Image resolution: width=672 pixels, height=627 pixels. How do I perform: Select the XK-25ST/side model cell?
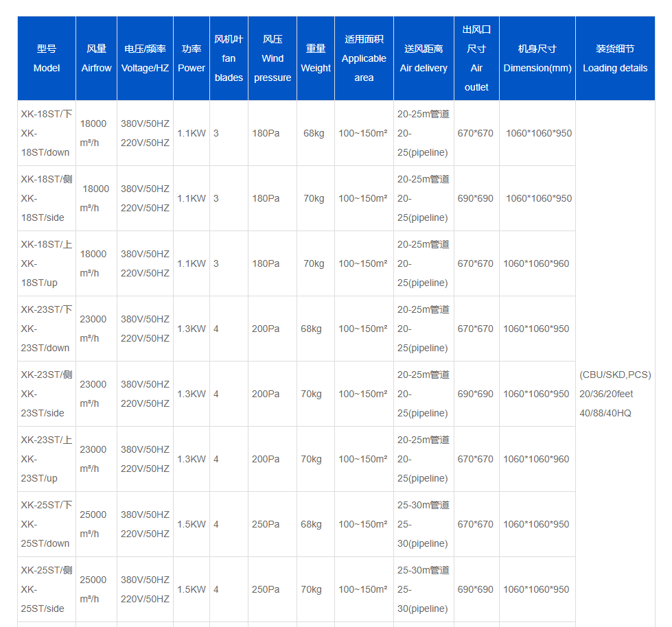[x=47, y=589]
